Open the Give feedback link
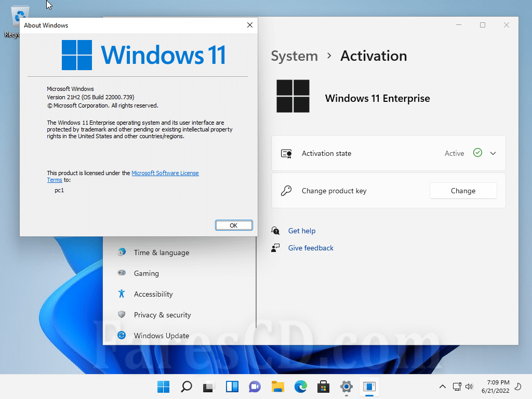Image resolution: width=532 pixels, height=399 pixels. point(311,248)
